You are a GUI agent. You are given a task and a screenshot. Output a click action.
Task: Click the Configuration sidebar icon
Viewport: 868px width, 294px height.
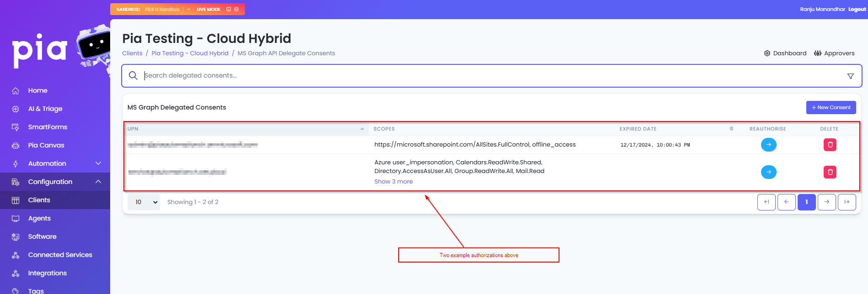click(x=16, y=182)
